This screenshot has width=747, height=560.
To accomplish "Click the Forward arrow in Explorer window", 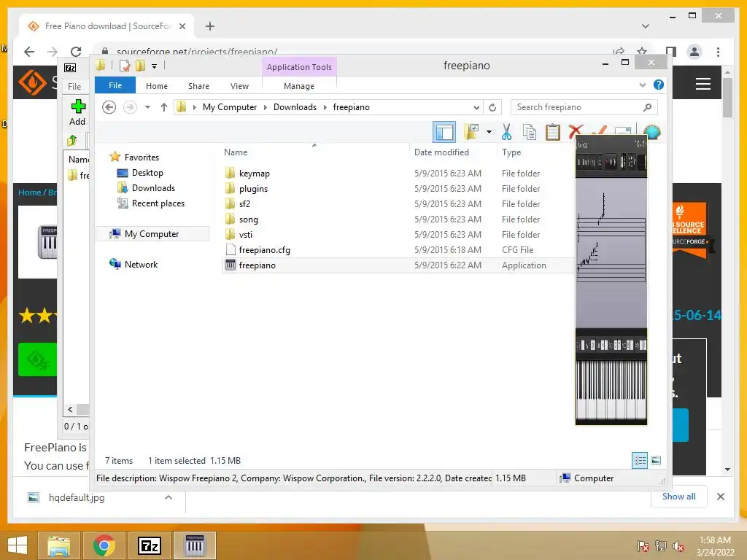I will pos(130,107).
